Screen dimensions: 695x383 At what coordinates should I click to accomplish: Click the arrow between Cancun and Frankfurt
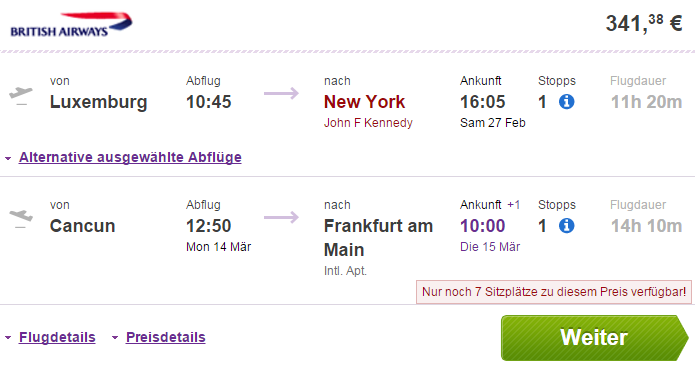point(281,217)
